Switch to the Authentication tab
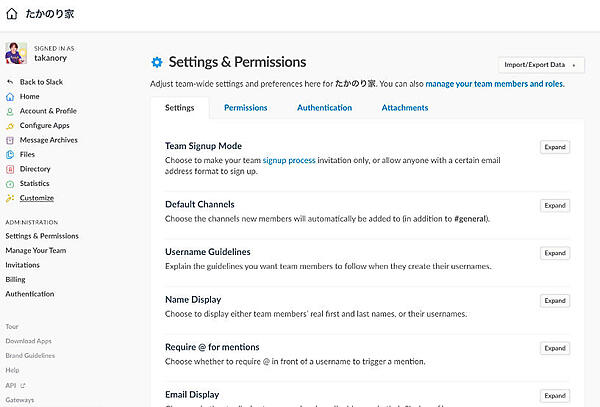 pos(324,108)
